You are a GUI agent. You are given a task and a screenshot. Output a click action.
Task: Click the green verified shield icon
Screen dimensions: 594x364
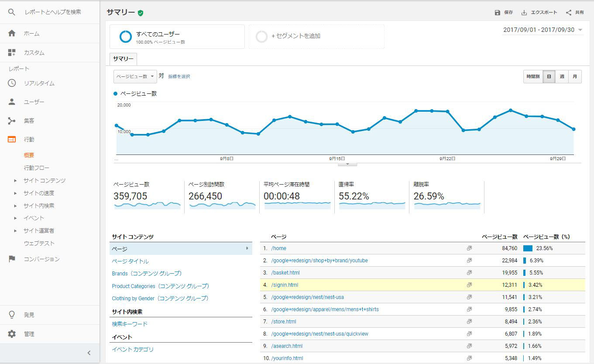coord(140,13)
